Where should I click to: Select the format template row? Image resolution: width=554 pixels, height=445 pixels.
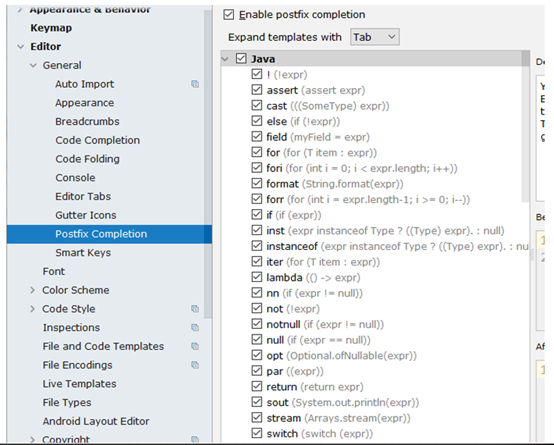(335, 184)
